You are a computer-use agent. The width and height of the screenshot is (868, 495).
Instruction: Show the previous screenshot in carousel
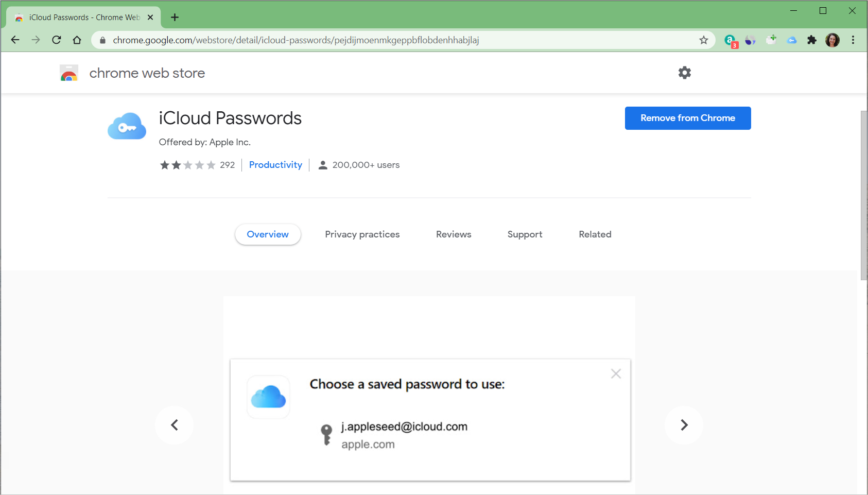pos(175,425)
